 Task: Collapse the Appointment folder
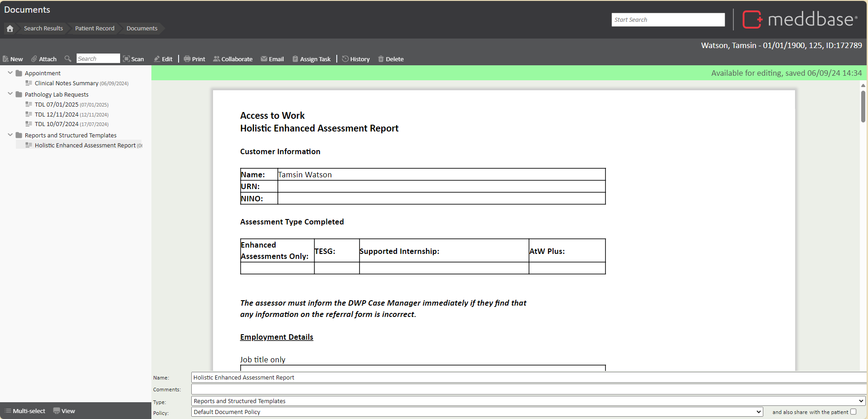click(10, 73)
